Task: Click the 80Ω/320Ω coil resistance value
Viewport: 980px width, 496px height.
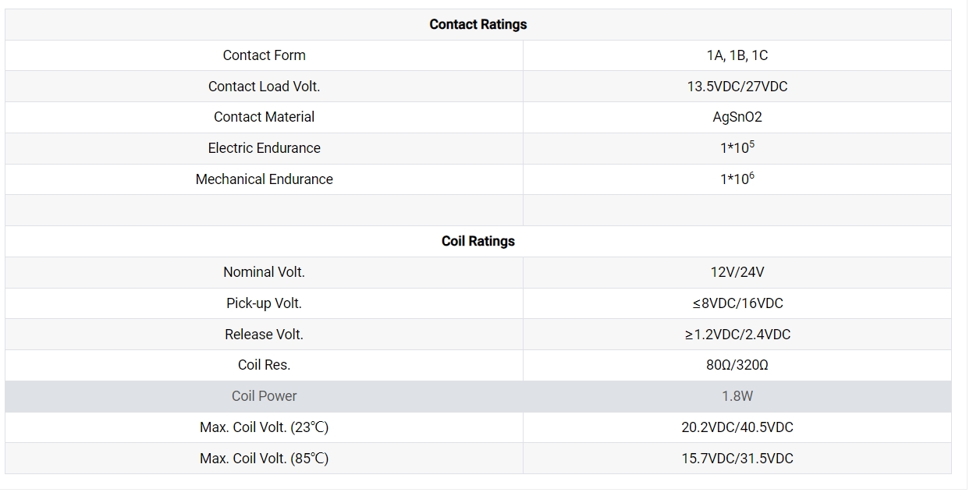Action: click(x=737, y=365)
